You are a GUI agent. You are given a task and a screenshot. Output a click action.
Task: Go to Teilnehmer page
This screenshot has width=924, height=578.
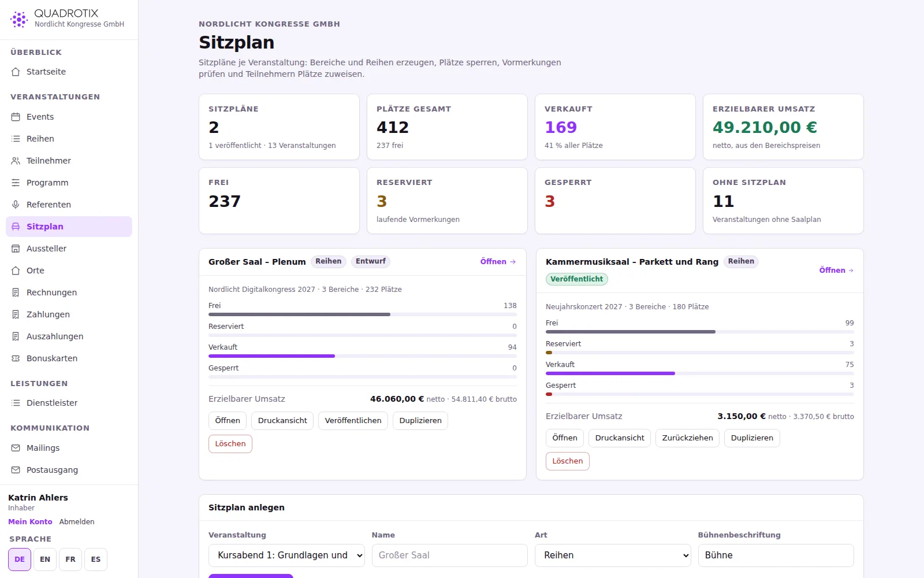[x=69, y=161]
